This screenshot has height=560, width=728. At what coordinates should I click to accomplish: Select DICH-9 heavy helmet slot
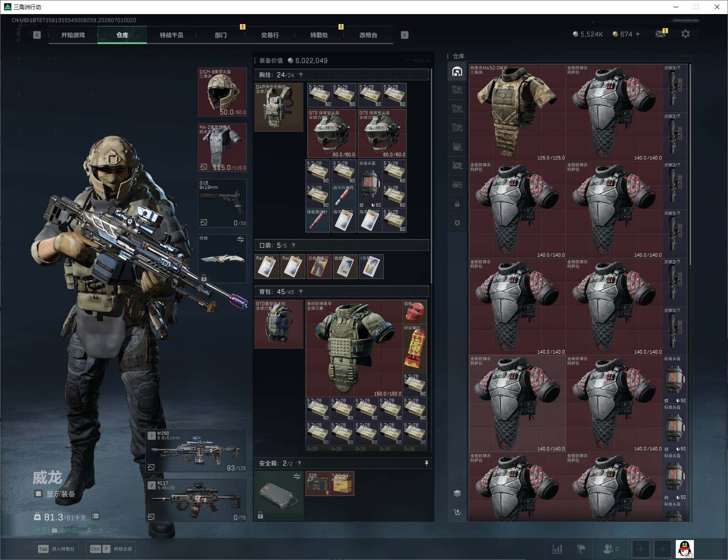pyautogui.click(x=222, y=92)
